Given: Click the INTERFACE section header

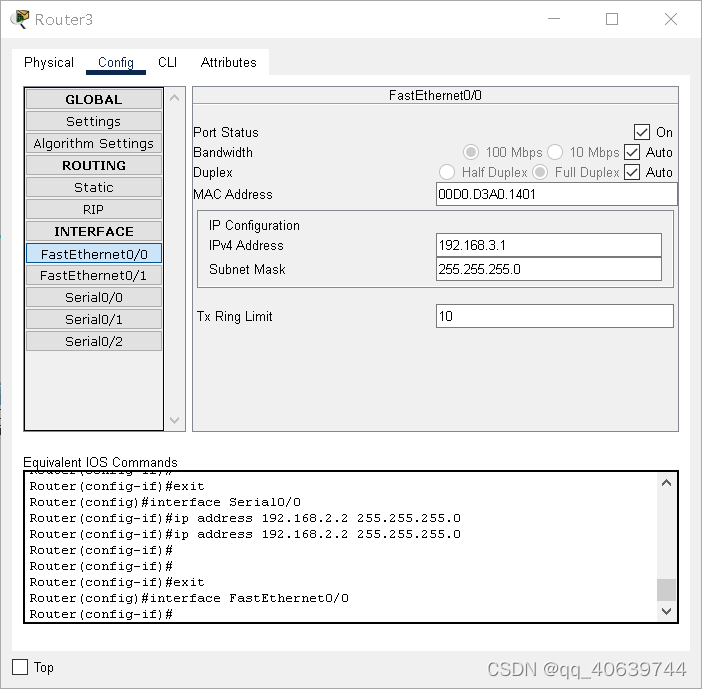Looking at the screenshot, I should coord(94,231).
